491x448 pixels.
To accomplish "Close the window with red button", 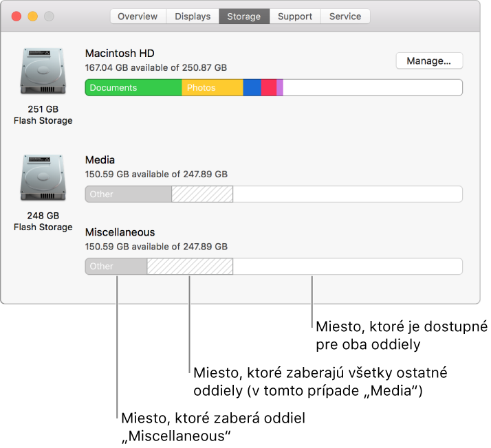I will pos(17,16).
